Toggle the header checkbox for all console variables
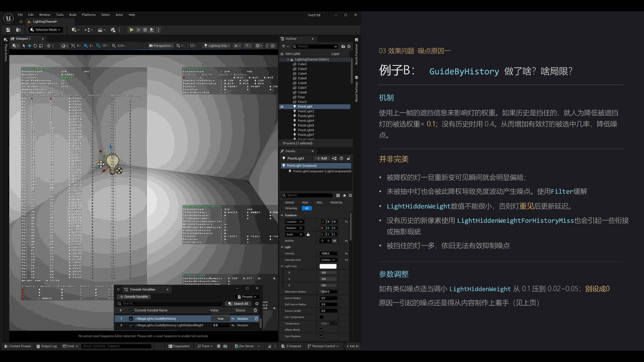The image size is (644, 362). 131,311
